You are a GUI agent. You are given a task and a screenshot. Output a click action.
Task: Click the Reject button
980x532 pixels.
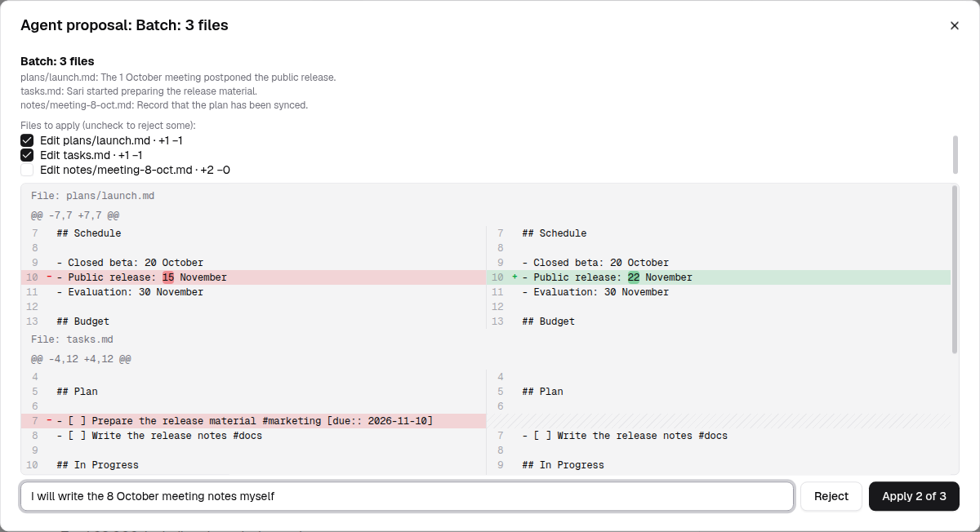pyautogui.click(x=831, y=496)
